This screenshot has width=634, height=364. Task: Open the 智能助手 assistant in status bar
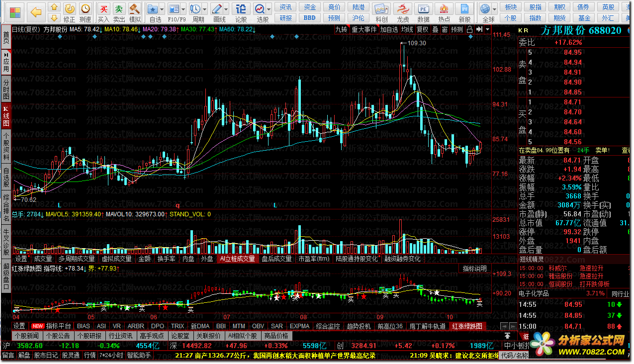point(139,355)
